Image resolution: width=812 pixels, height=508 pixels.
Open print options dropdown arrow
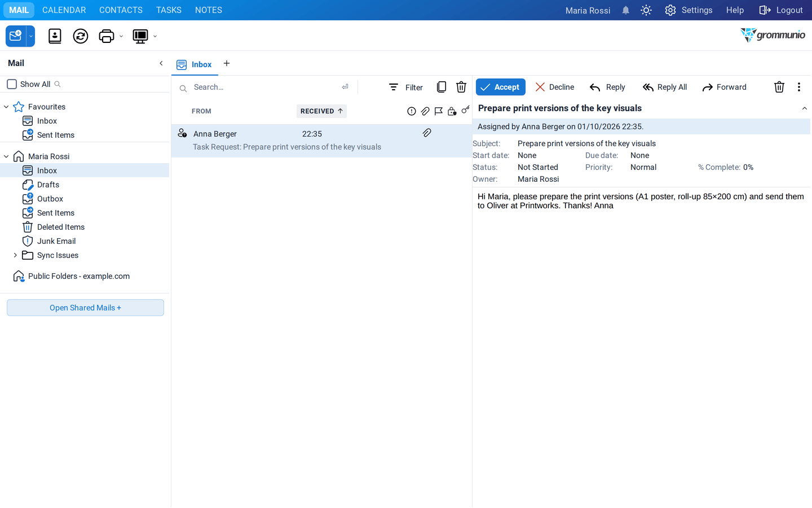pos(121,37)
